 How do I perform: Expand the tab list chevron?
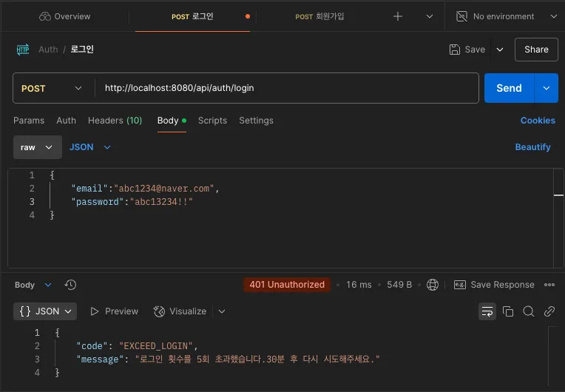point(430,16)
